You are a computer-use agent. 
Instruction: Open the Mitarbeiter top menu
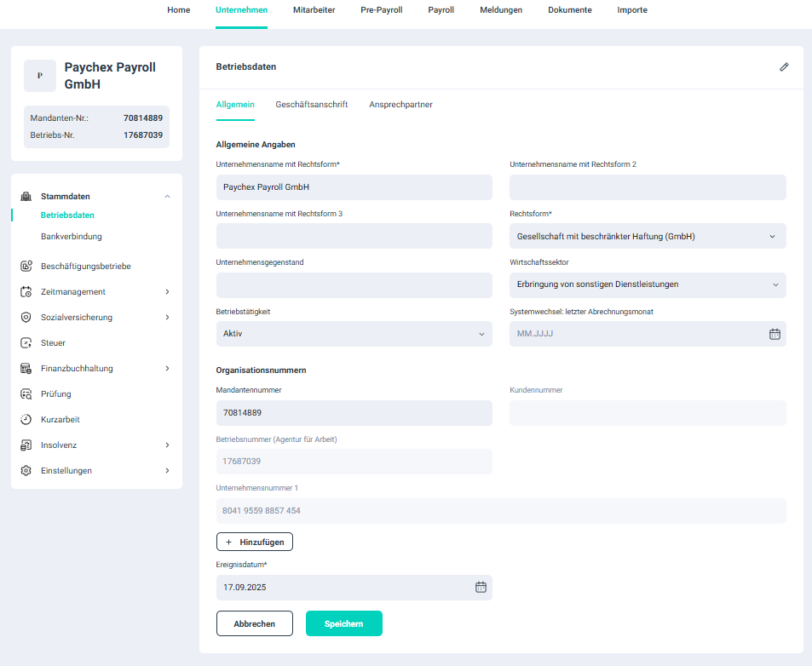point(314,10)
